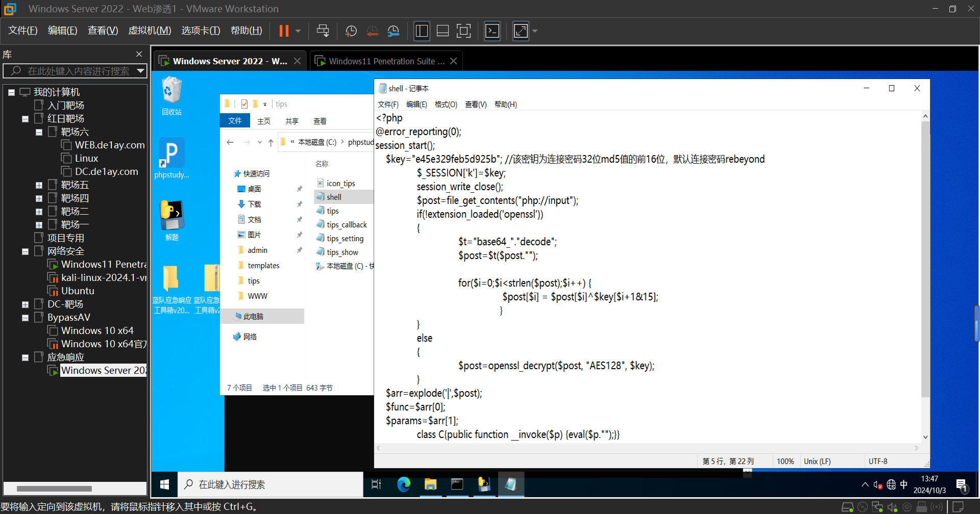This screenshot has height=514, width=980.
Task: Open File Explorer from guest taskbar
Action: pos(430,484)
